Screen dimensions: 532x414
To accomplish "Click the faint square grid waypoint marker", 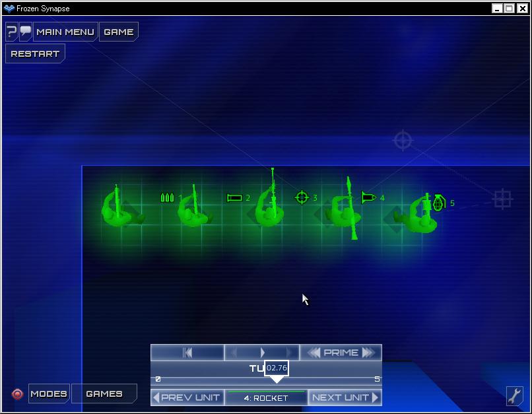I will pos(502,199).
